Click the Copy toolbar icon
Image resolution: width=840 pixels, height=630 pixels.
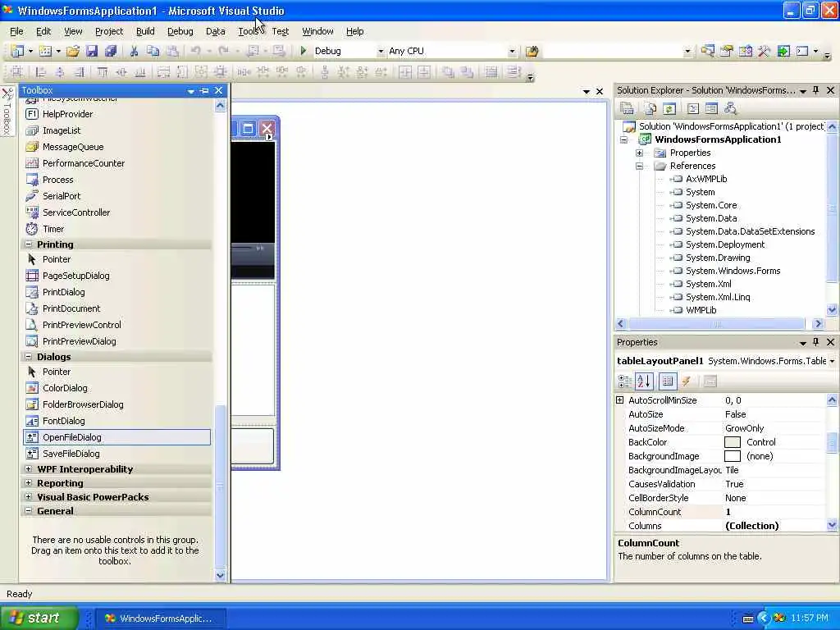[x=153, y=51]
